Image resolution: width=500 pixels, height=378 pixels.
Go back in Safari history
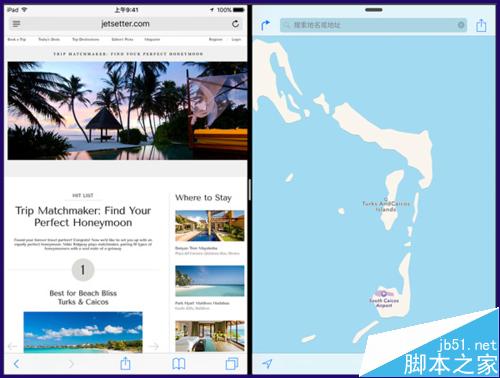[16, 364]
